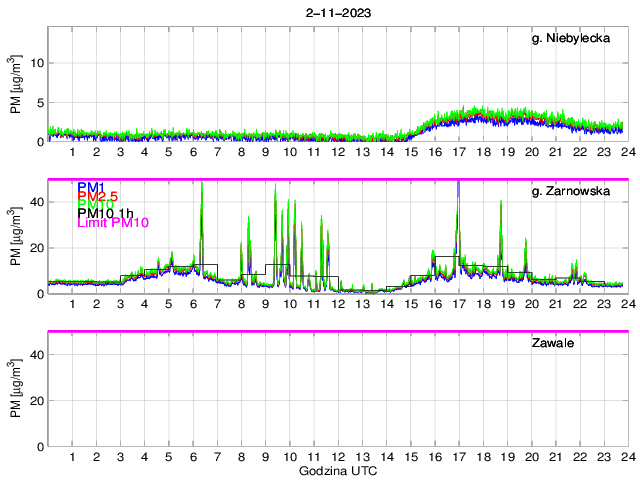This screenshot has height=480, width=640.
Task: Click the PM1 legend entry
Action: (x=89, y=187)
